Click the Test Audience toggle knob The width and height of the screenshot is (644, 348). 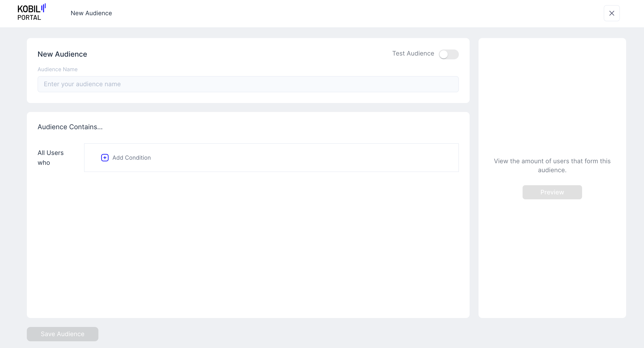pos(445,54)
